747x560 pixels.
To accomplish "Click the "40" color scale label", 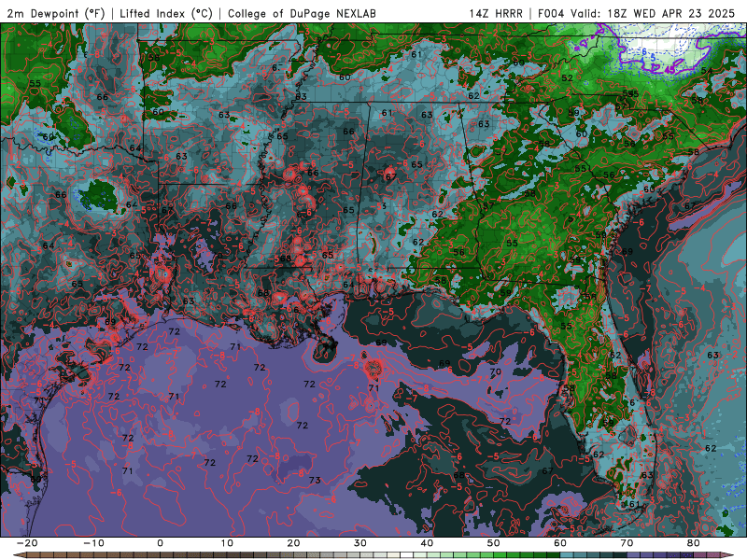I will [x=427, y=543].
